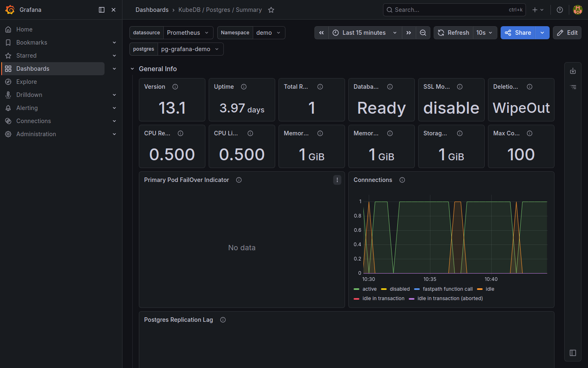This screenshot has height=368, width=588.
Task: Open Administration in the sidebar
Action: (36, 134)
